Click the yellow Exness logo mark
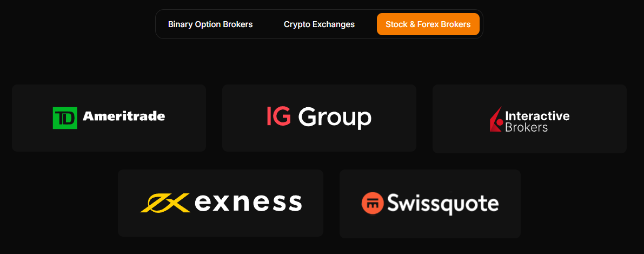This screenshot has width=644, height=254. [x=164, y=203]
